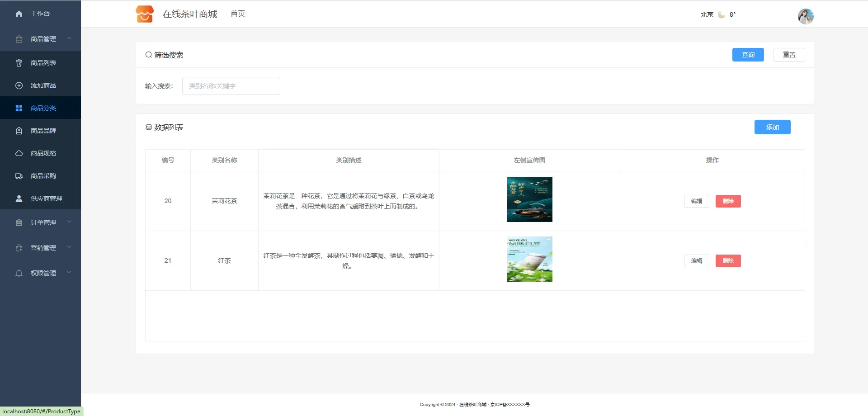Click the 商品列表 sidebar icon
The image size is (868, 416).
(x=19, y=63)
